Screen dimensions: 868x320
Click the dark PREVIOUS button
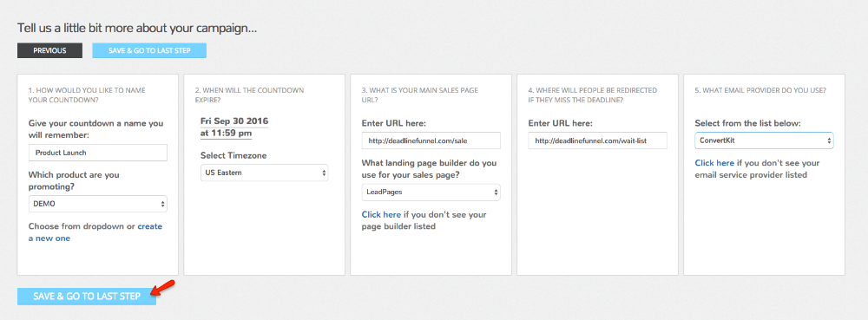[x=49, y=50]
